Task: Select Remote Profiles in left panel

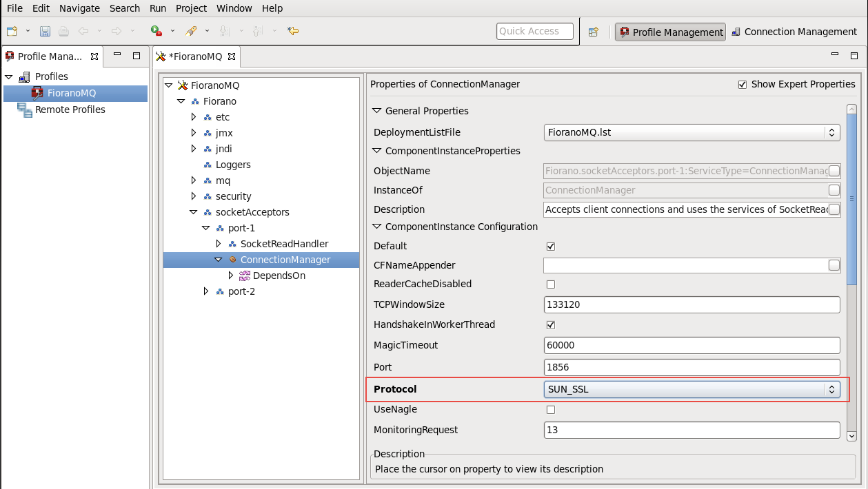Action: (x=70, y=110)
